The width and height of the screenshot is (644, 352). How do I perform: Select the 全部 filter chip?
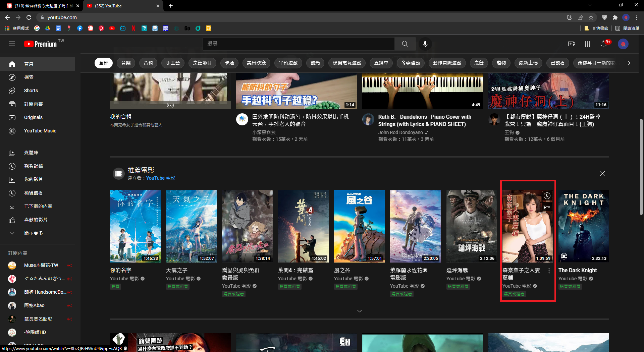[104, 63]
